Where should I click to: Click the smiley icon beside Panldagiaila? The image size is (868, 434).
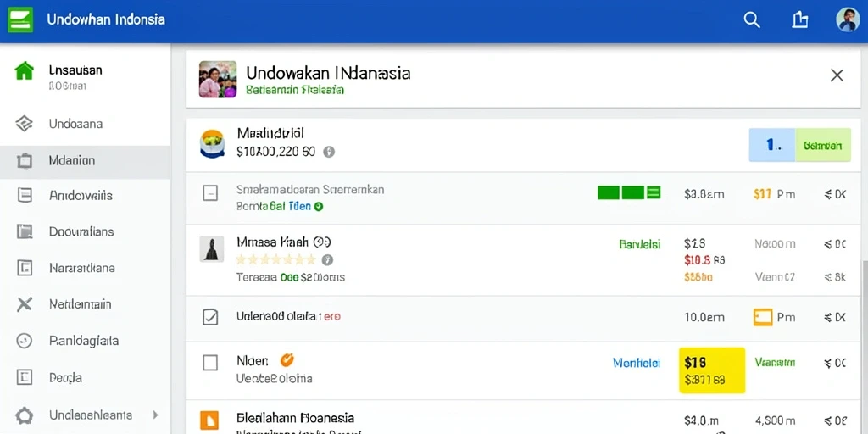25,341
